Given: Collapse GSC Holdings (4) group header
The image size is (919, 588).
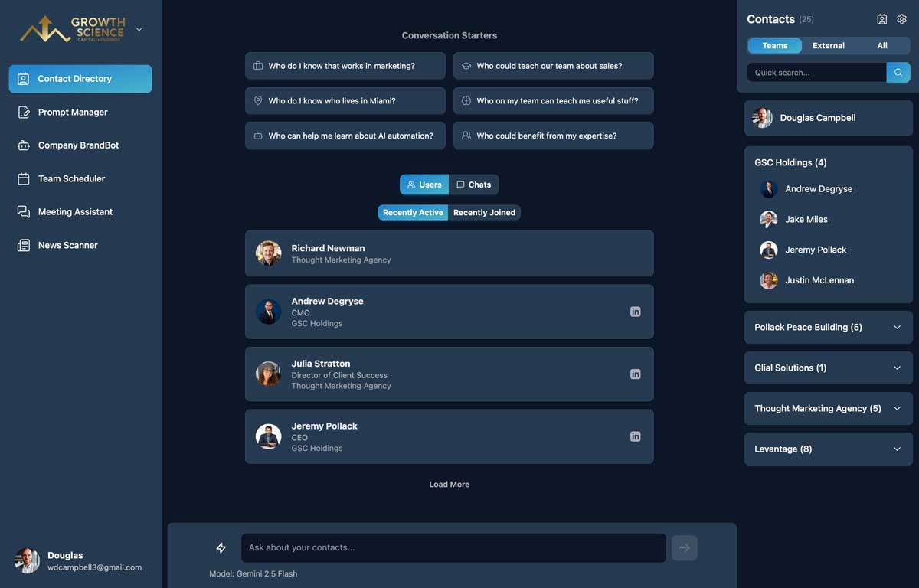Looking at the screenshot, I should click(x=790, y=162).
